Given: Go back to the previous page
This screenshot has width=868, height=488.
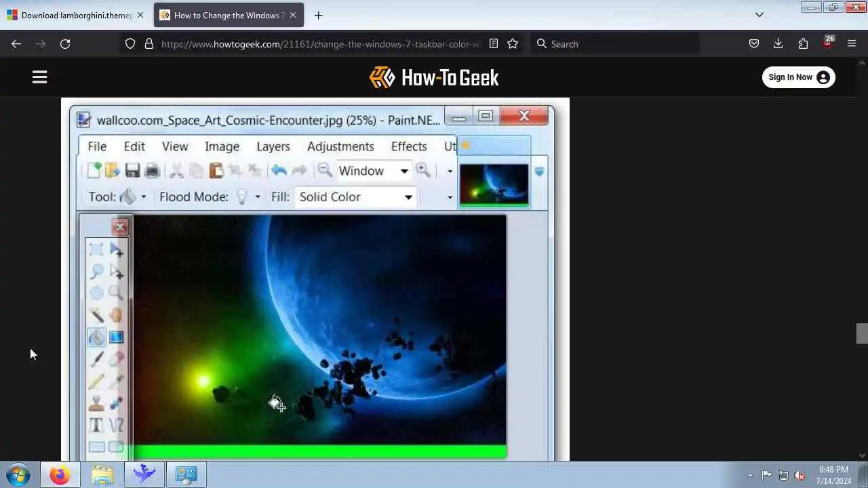Looking at the screenshot, I should pyautogui.click(x=16, y=43).
